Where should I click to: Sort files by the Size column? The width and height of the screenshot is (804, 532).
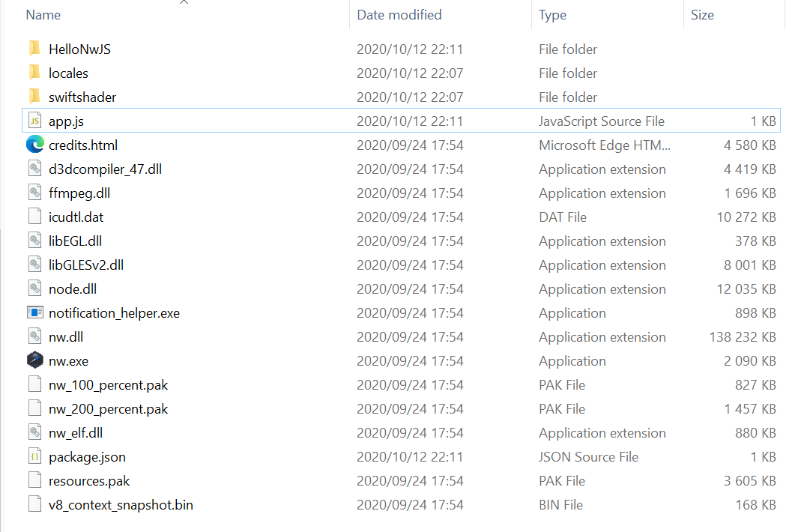702,15
